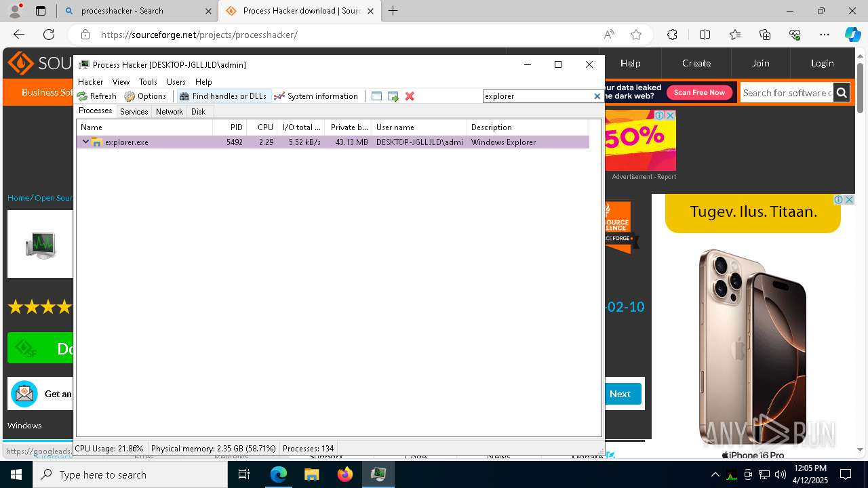Select the explorer.exe process row
The width and height of the screenshot is (868, 488).
(x=333, y=142)
